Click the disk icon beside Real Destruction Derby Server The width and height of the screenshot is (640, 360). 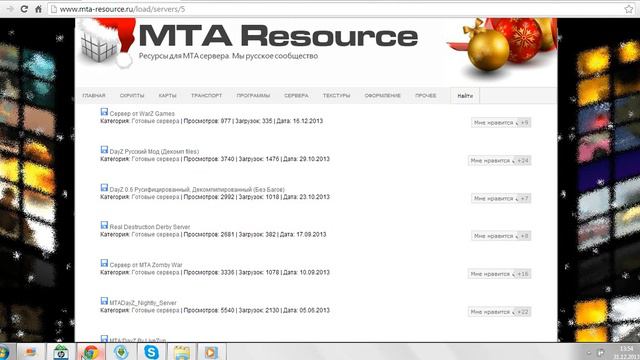point(104,225)
